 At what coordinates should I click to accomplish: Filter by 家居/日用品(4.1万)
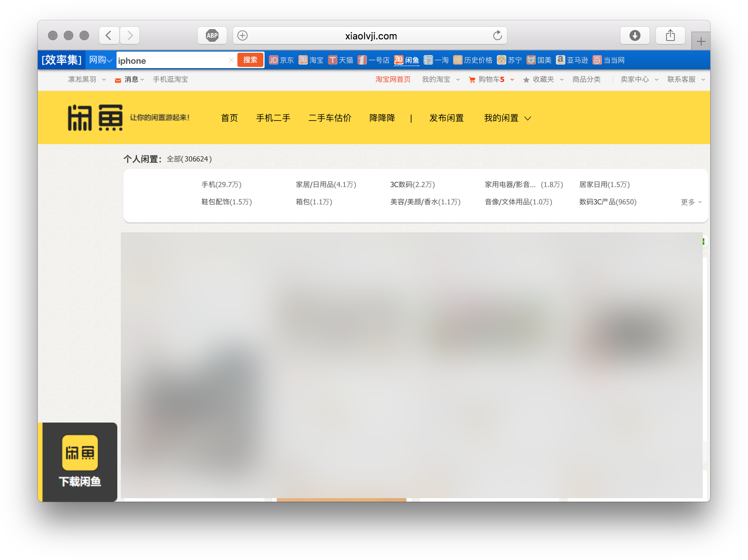(x=326, y=185)
